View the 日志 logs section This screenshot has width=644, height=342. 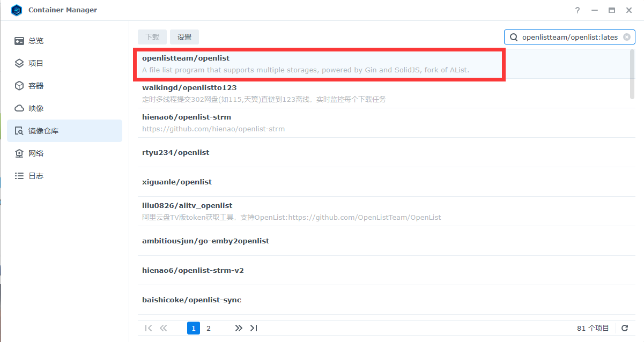point(35,176)
